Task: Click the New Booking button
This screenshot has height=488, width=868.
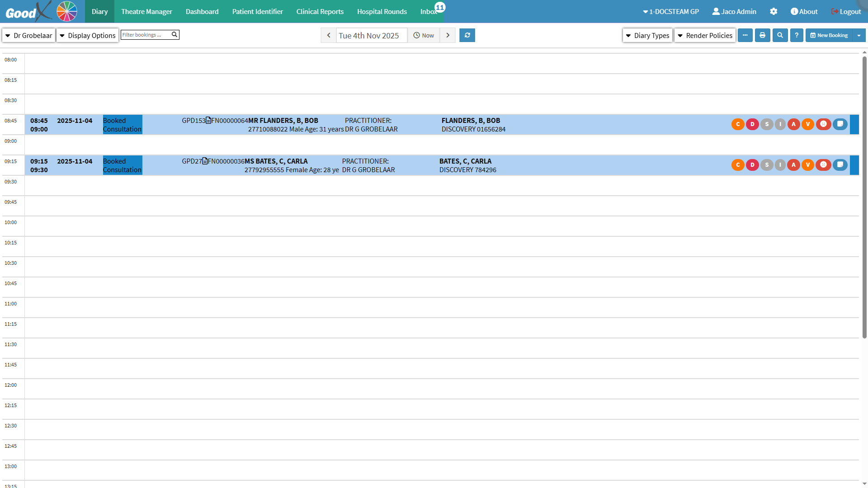Action: (x=829, y=35)
